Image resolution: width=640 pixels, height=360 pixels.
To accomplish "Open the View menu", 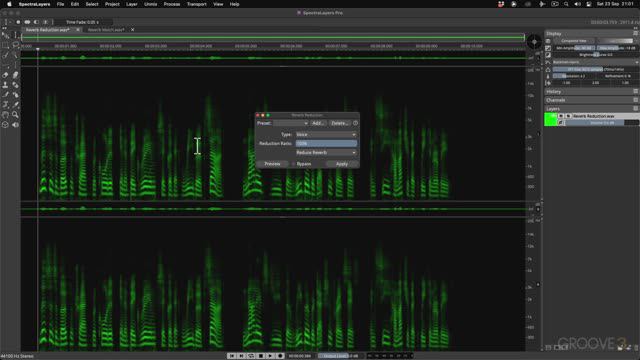I will (x=218, y=4).
